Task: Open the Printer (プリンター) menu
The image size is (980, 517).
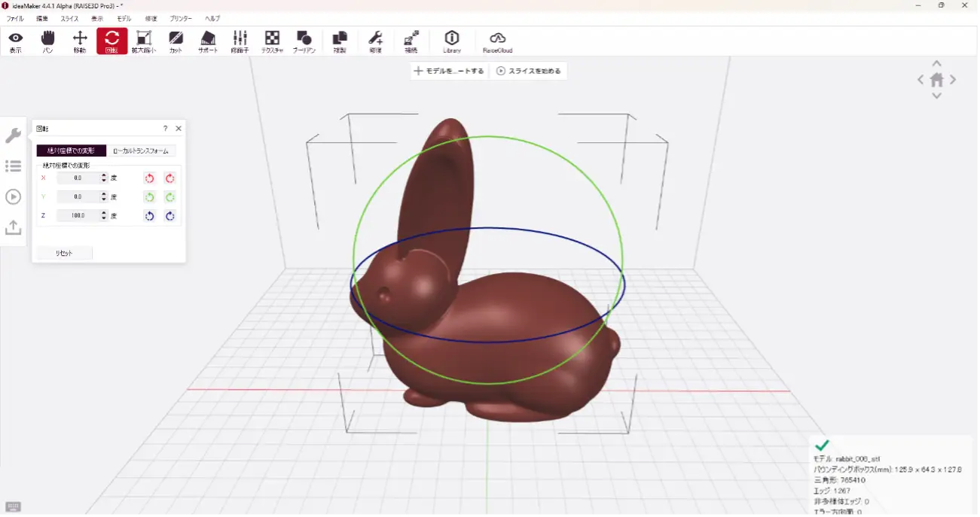Action: 181,18
